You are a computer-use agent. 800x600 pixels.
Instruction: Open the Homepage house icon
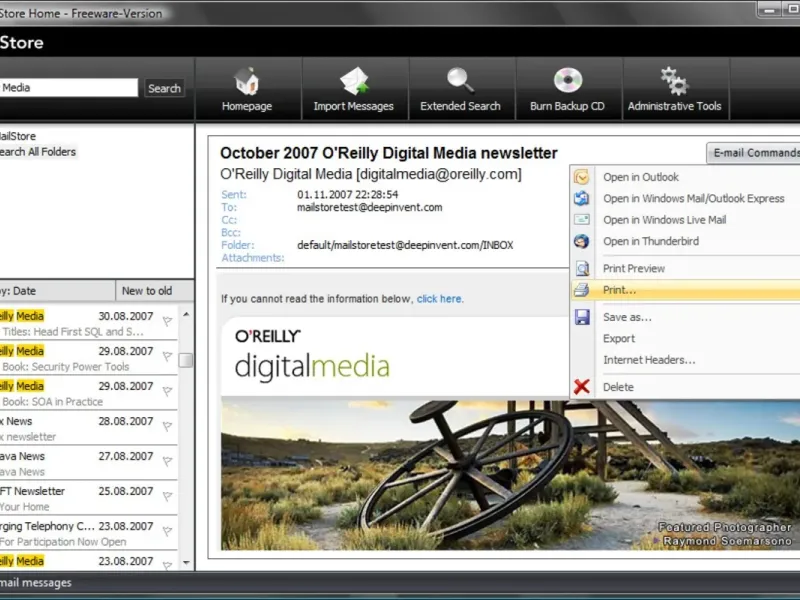pyautogui.click(x=247, y=82)
